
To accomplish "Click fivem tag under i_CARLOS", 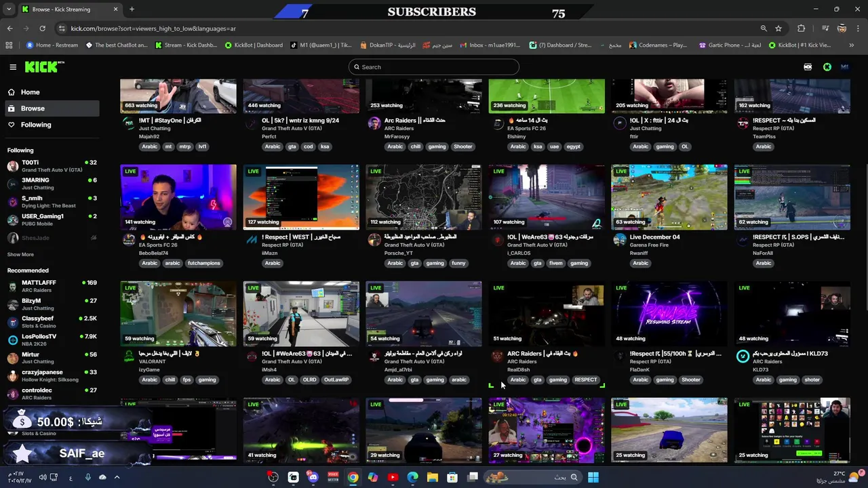I will point(557,263).
